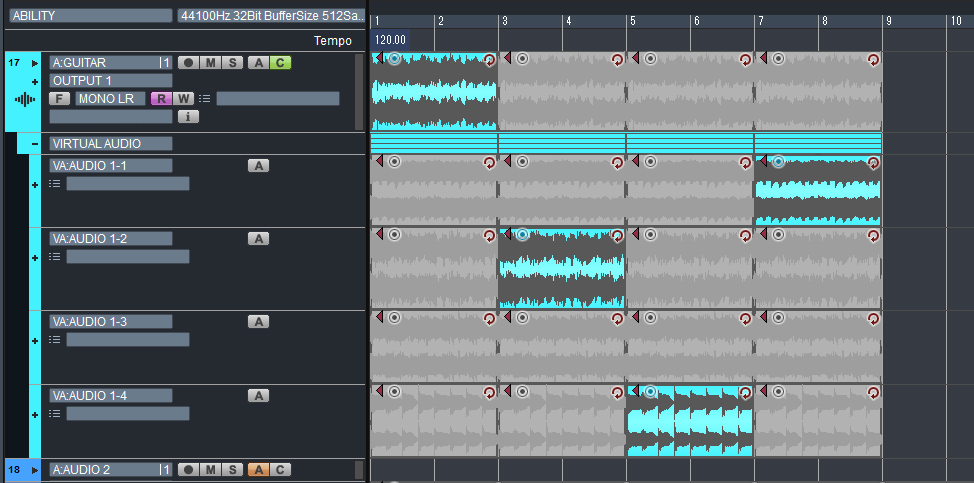Open the list icon on VA:AUDIO 1-1 track
This screenshot has width=974, height=483.
click(x=55, y=184)
